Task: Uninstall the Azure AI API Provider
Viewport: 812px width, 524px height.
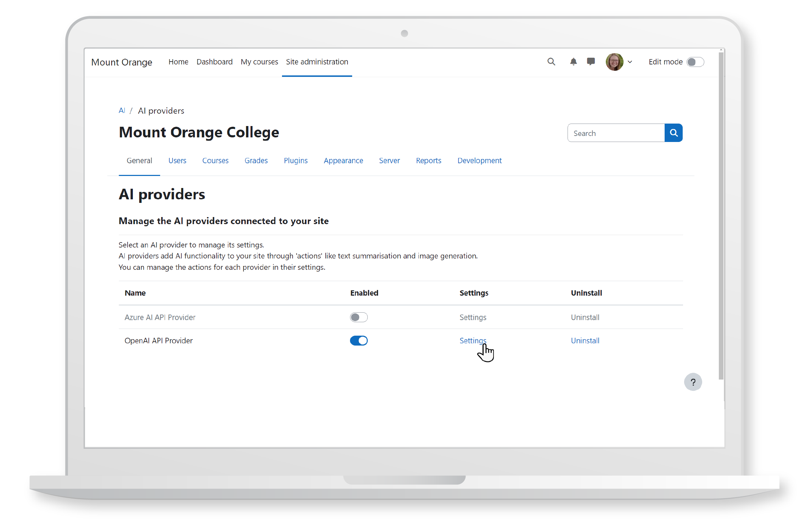Action: coord(583,317)
